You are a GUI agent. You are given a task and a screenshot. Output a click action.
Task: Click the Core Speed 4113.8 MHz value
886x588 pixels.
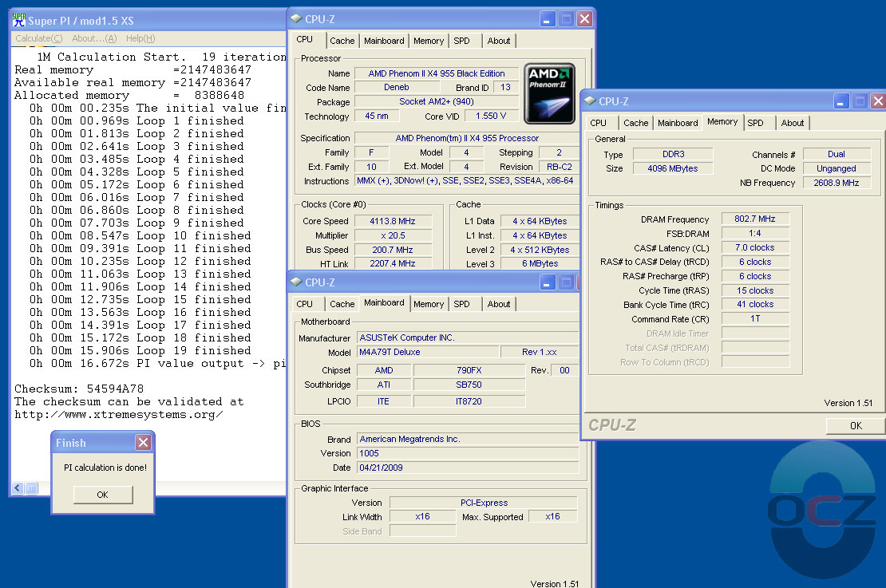[x=392, y=222]
